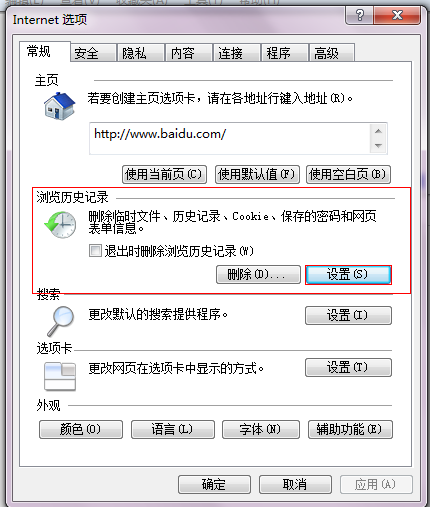Viewport: 430px width, 507px height.
Task: Click the question mark help button
Action: click(359, 15)
